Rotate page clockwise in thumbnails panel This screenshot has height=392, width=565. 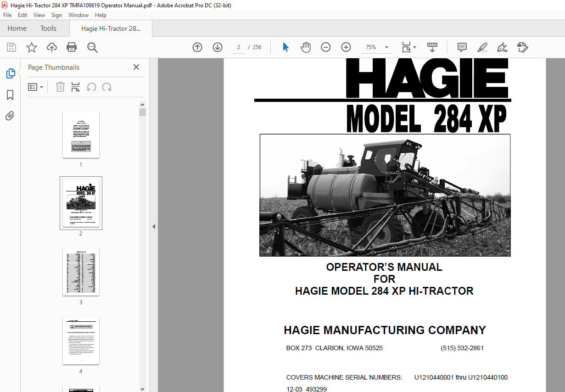(107, 87)
